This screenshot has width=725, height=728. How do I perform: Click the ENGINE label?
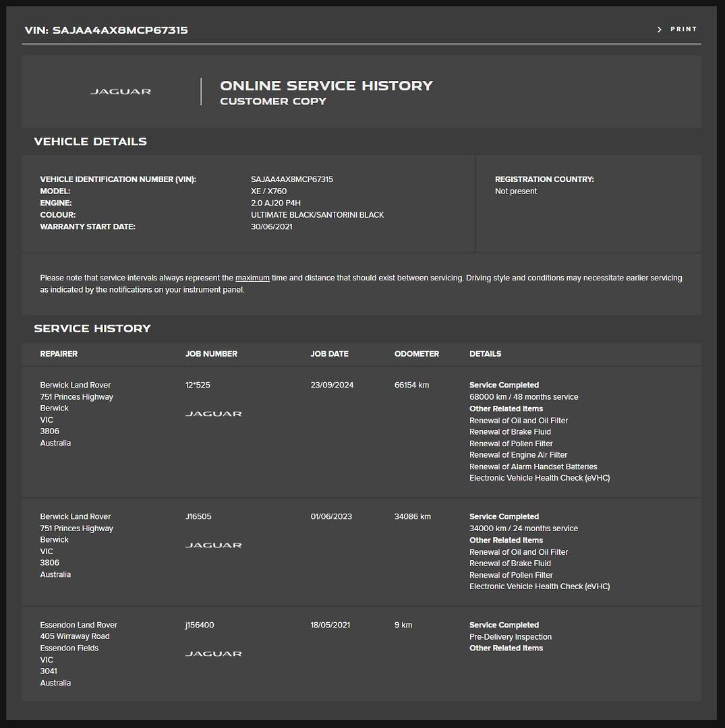56,203
